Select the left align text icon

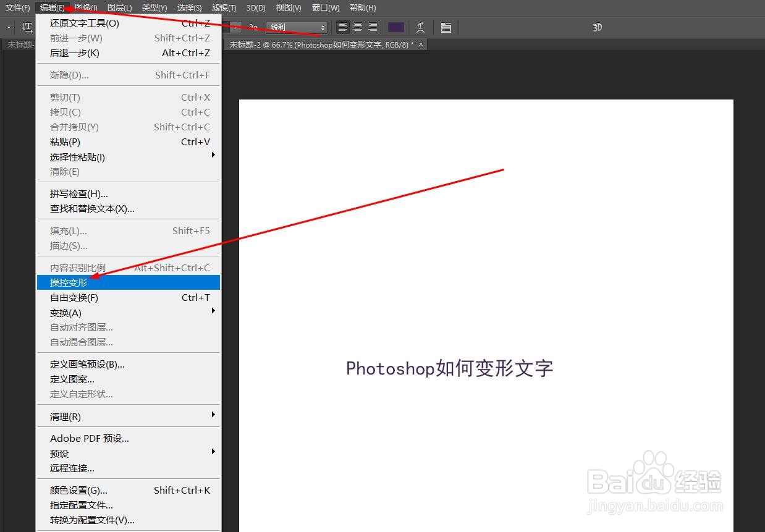pos(343,27)
